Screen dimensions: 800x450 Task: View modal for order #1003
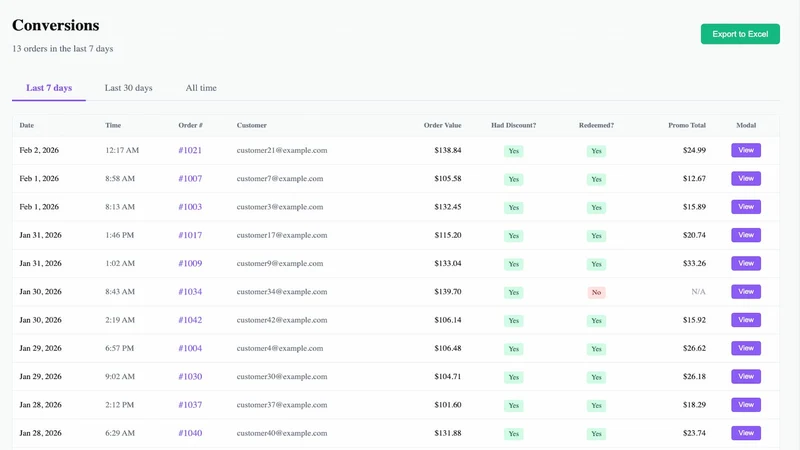pyautogui.click(x=745, y=207)
